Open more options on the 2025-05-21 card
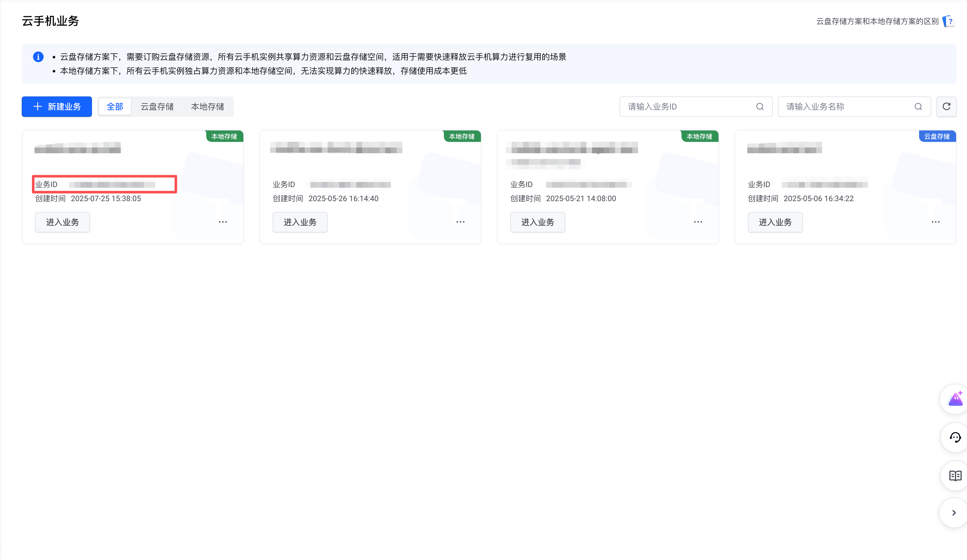The width and height of the screenshot is (967, 560). 697,222
